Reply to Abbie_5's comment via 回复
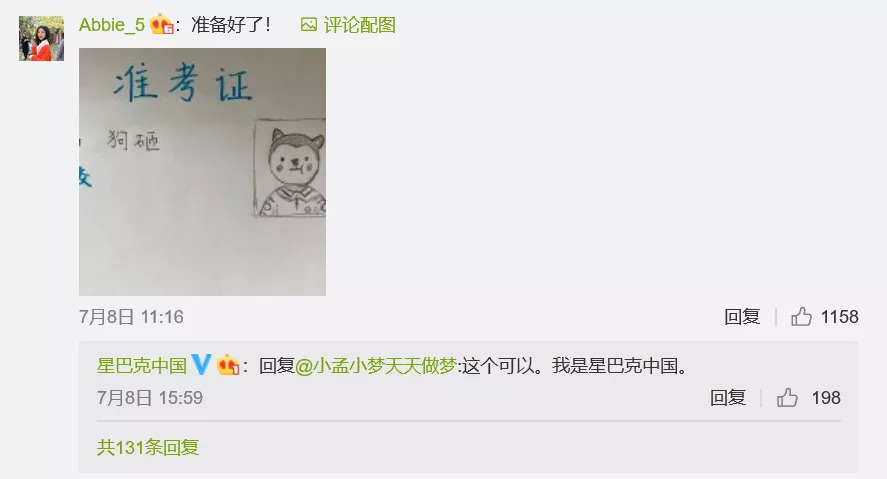 tap(742, 317)
